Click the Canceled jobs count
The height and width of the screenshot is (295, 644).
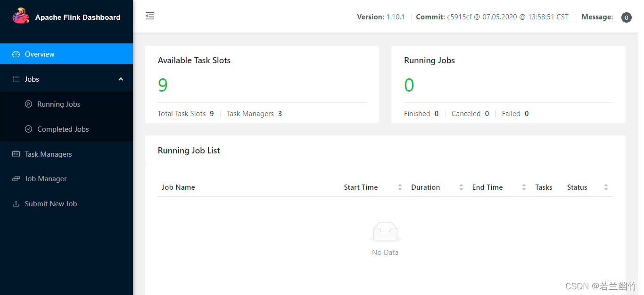click(470, 114)
